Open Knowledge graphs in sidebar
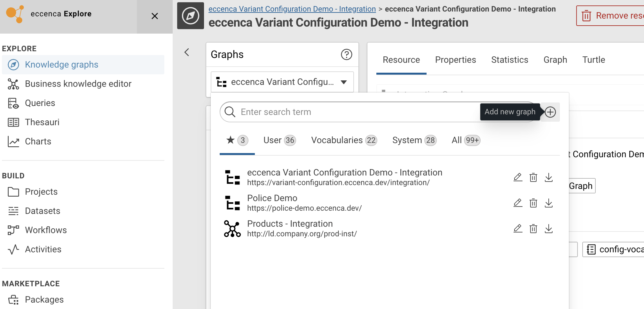 pos(83,65)
